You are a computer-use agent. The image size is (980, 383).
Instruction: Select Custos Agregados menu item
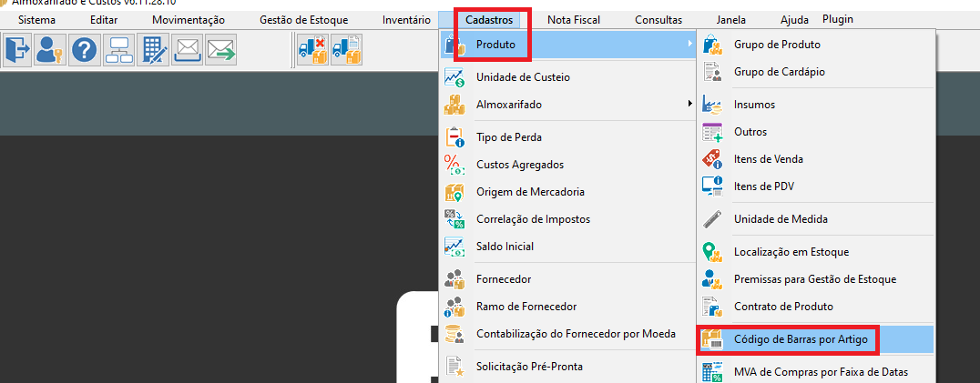coord(568,165)
